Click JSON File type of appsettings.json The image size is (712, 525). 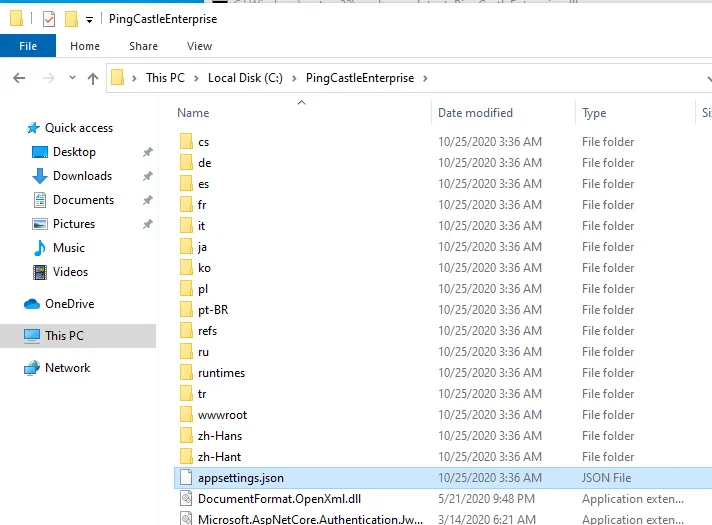(x=606, y=478)
